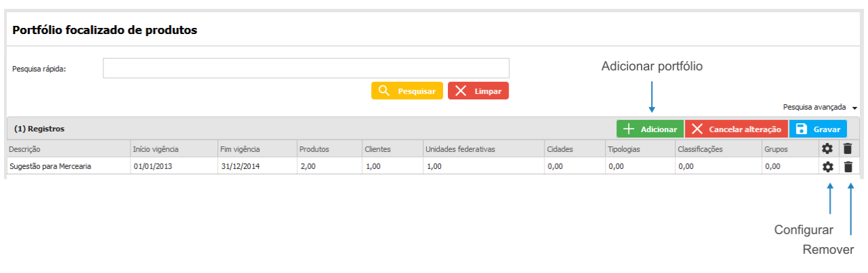Click Cancelar alteração button
The height and width of the screenshot is (273, 868).
736,129
